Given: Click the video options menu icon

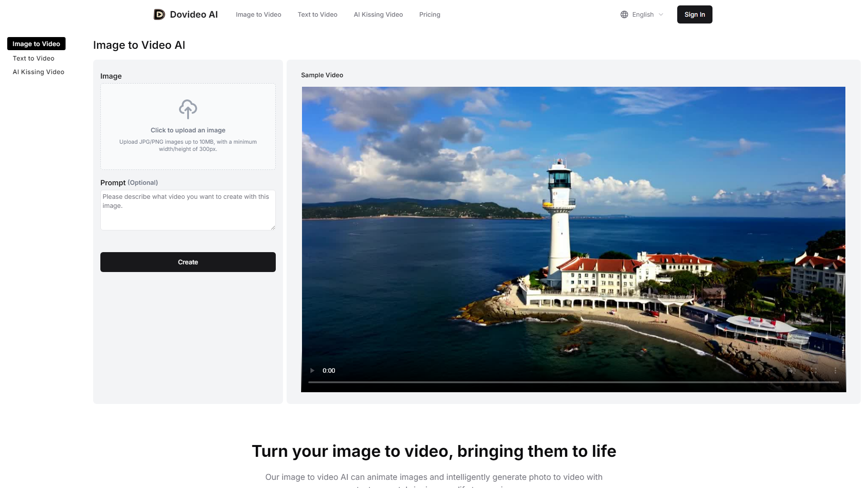Looking at the screenshot, I should pyautogui.click(x=836, y=370).
